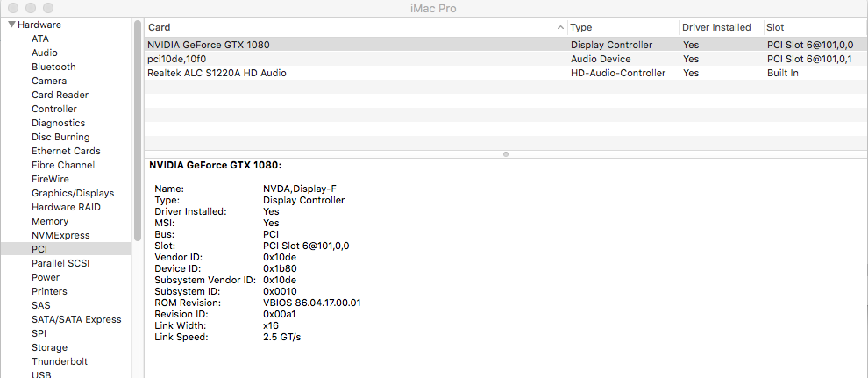Open Storage in the sidebar
Screen dimensions: 868x378
[x=49, y=347]
